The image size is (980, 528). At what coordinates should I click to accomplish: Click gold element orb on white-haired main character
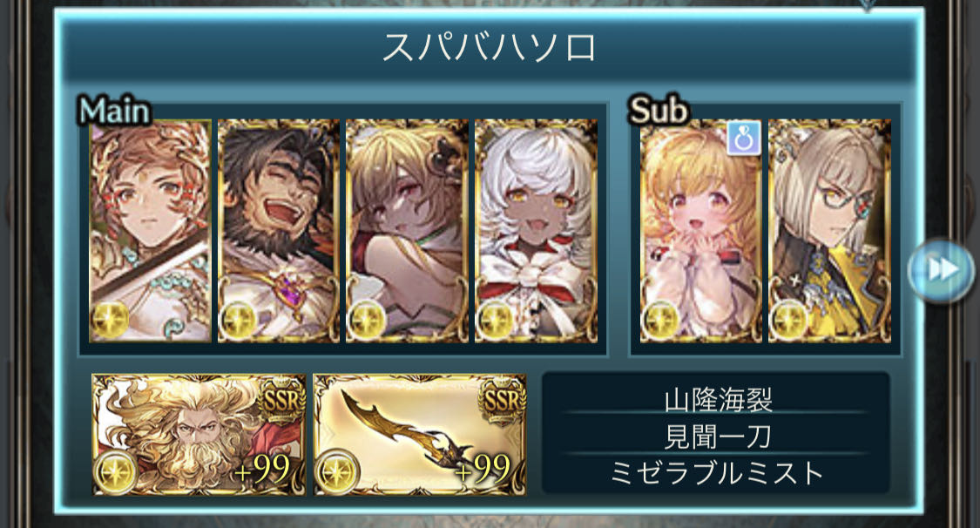point(497,320)
